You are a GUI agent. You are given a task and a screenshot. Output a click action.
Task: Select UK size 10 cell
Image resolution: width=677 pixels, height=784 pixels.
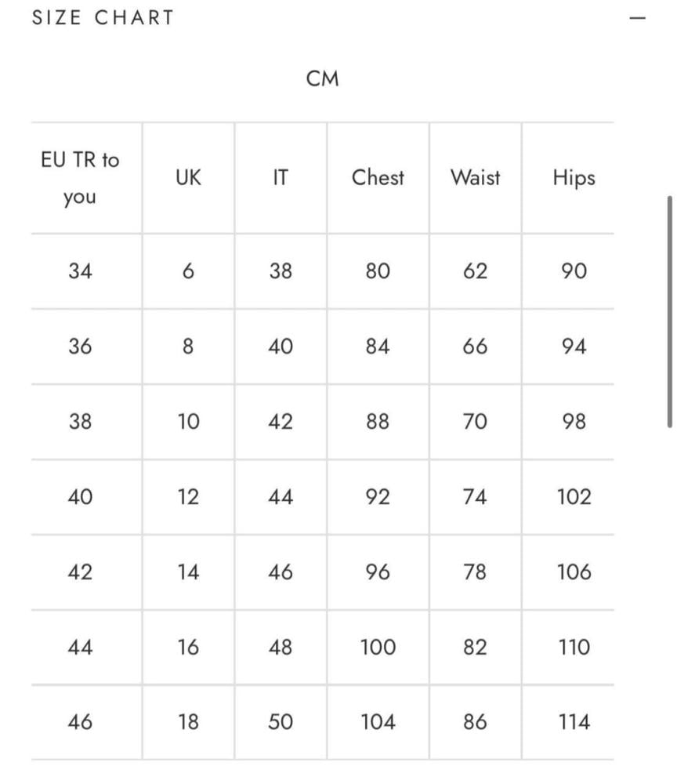(x=188, y=422)
